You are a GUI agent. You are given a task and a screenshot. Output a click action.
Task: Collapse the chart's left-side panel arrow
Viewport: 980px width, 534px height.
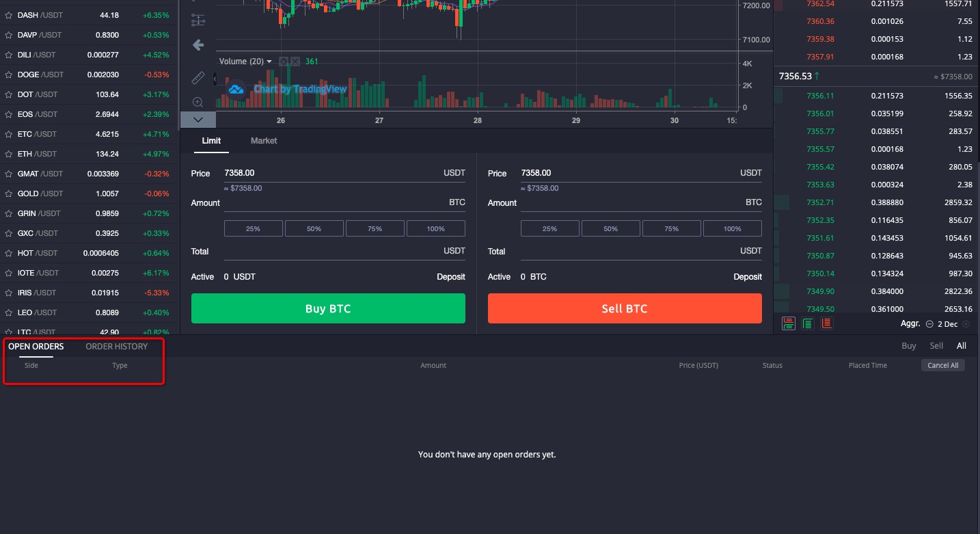[215, 79]
